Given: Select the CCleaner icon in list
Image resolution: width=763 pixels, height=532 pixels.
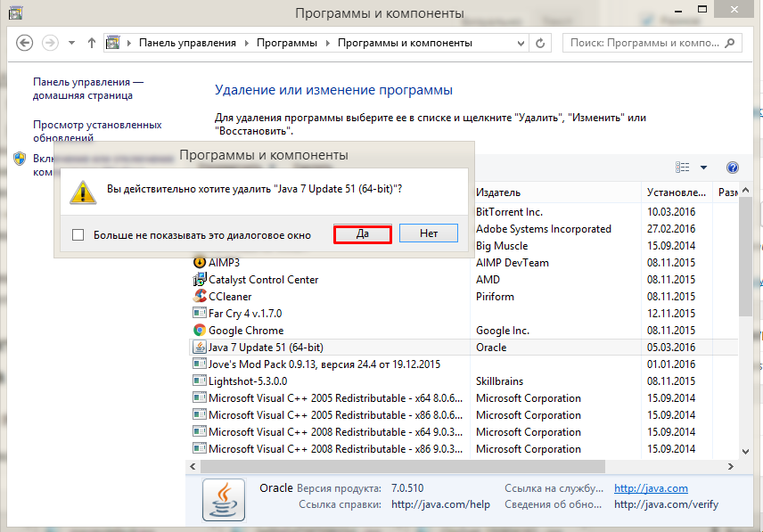Looking at the screenshot, I should [200, 297].
